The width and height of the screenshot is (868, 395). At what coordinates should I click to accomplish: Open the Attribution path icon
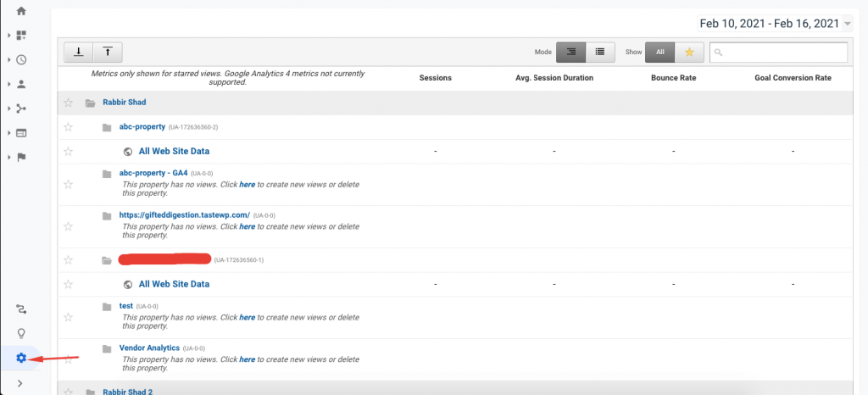21,309
